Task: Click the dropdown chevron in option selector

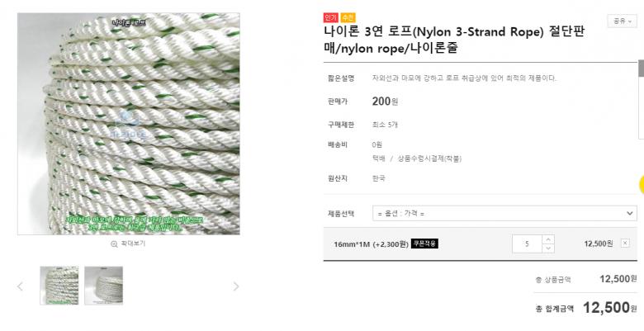Action: click(x=629, y=213)
